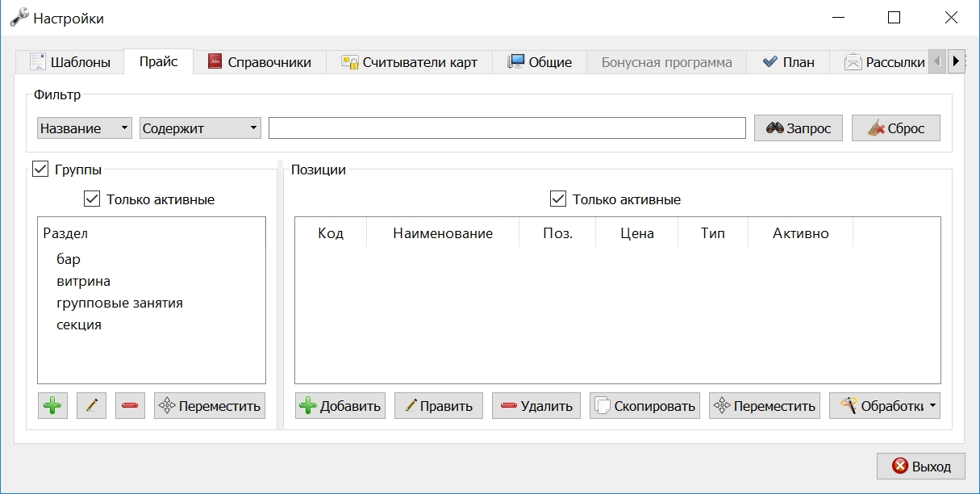Click the Удалить position button
The height and width of the screenshot is (494, 980).
coord(536,405)
